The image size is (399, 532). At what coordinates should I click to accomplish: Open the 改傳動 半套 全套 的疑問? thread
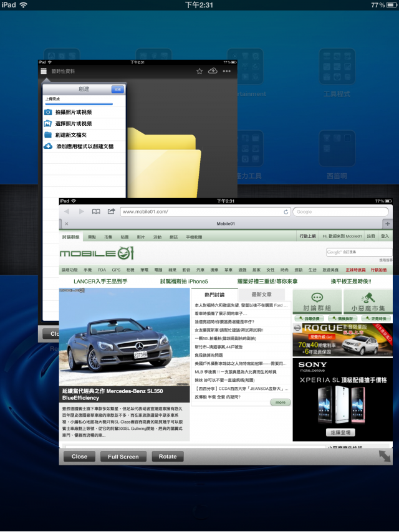point(218,397)
